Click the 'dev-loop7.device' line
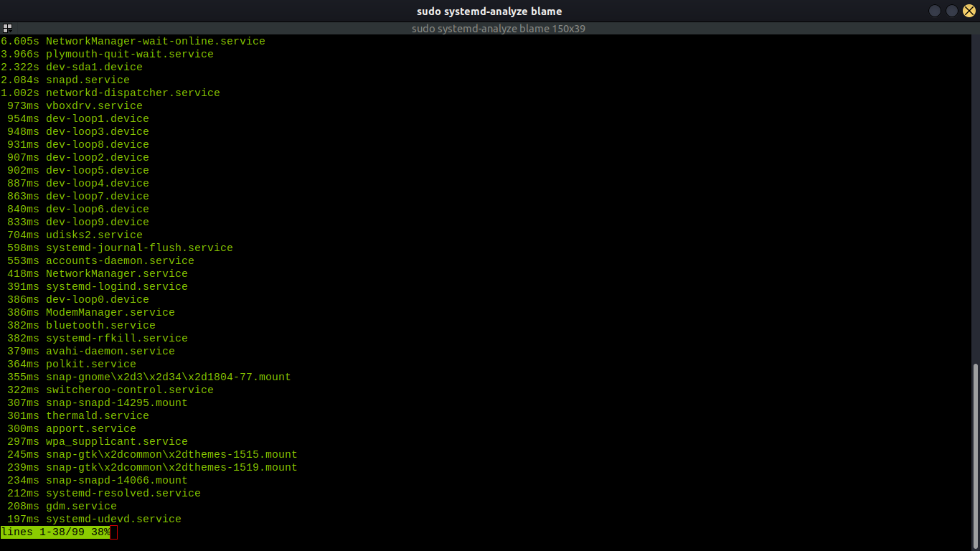 click(98, 197)
